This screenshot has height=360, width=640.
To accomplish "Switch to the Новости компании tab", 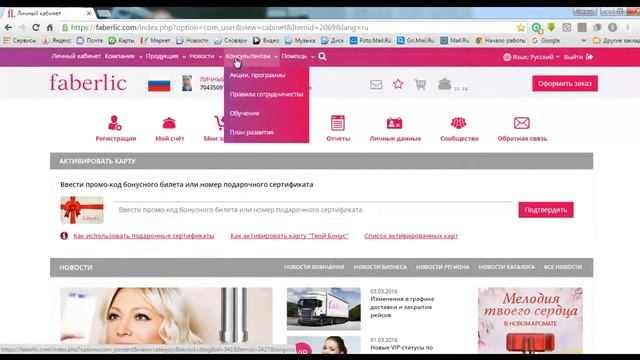I will [x=314, y=267].
